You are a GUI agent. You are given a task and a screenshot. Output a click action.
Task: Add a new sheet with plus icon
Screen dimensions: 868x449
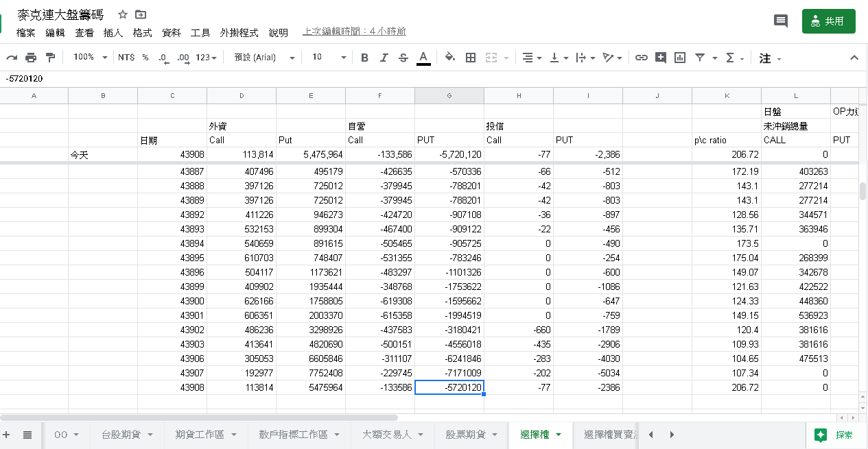tap(7, 435)
